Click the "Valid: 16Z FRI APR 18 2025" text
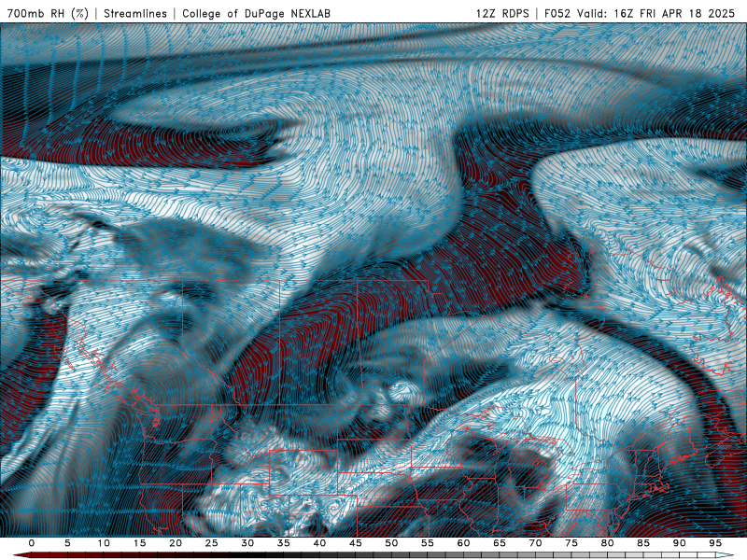Image resolution: width=747 pixels, height=560 pixels. [656, 13]
